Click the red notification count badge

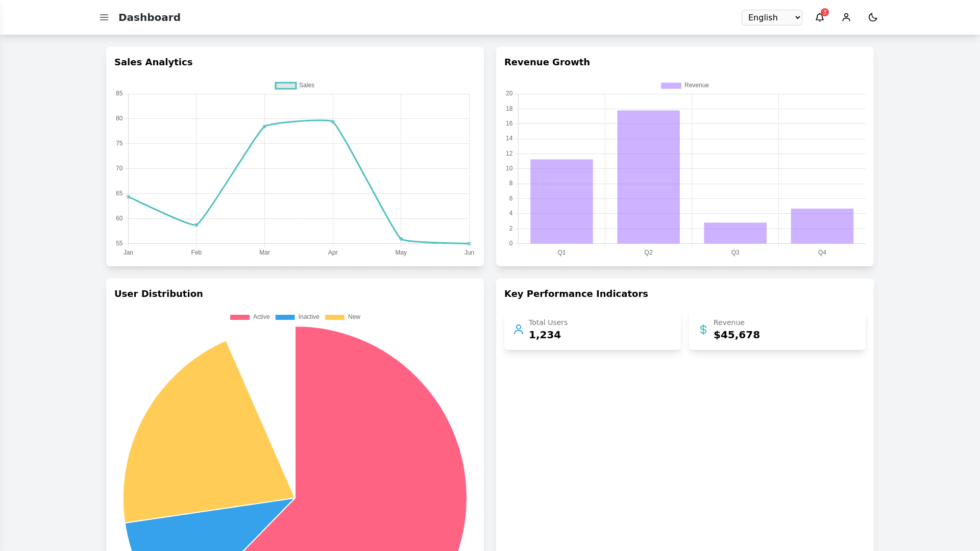point(825,12)
